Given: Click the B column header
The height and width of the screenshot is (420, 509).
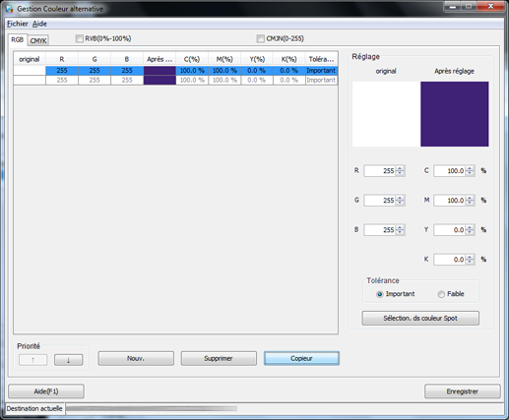Looking at the screenshot, I should 127,59.
